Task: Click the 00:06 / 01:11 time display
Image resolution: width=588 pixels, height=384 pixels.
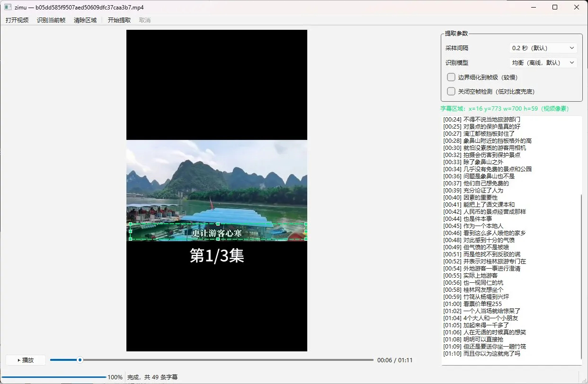Action: coord(395,360)
